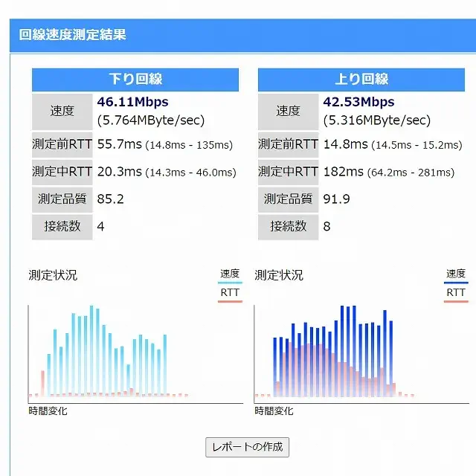Click the tallest bar in download speed chart

point(91,350)
